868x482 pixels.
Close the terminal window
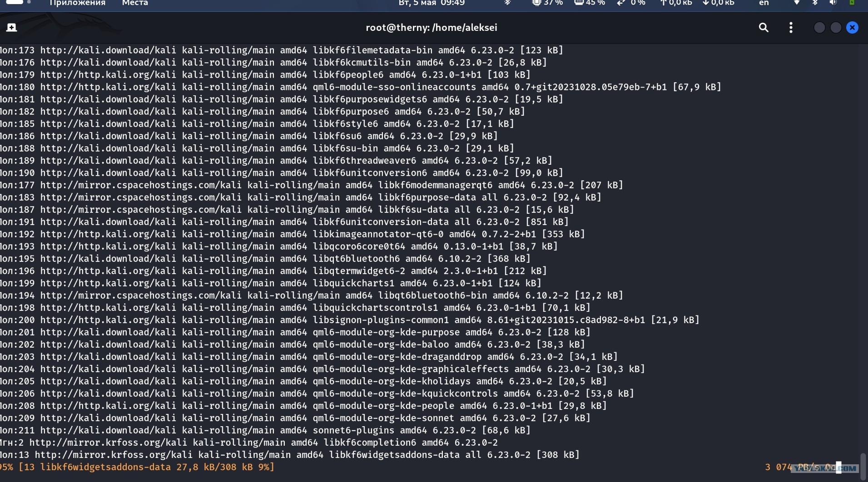tap(852, 28)
